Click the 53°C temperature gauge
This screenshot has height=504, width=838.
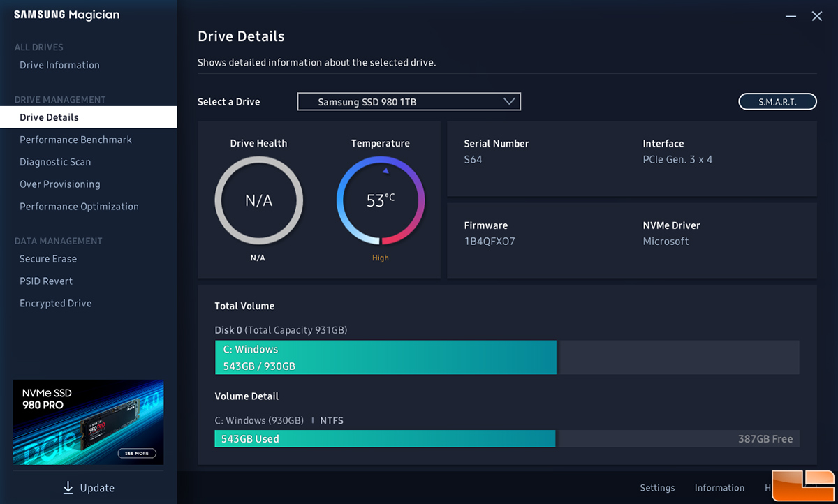(381, 201)
